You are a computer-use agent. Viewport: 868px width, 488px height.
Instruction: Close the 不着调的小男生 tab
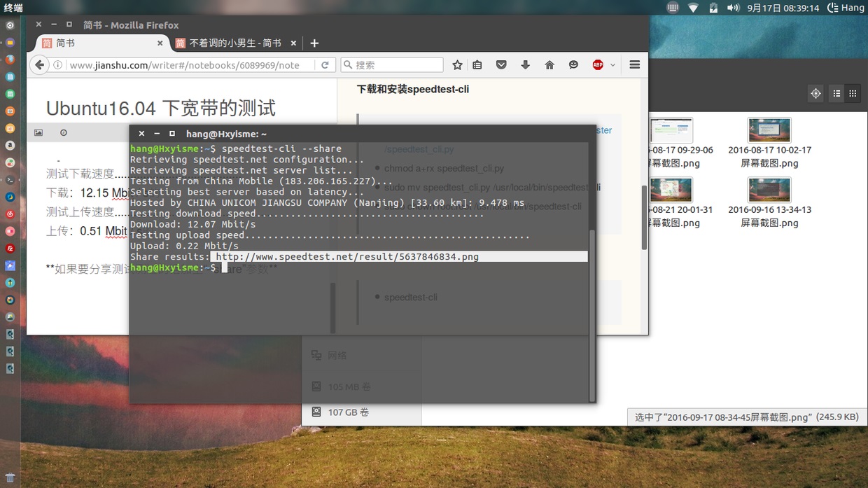(x=293, y=43)
